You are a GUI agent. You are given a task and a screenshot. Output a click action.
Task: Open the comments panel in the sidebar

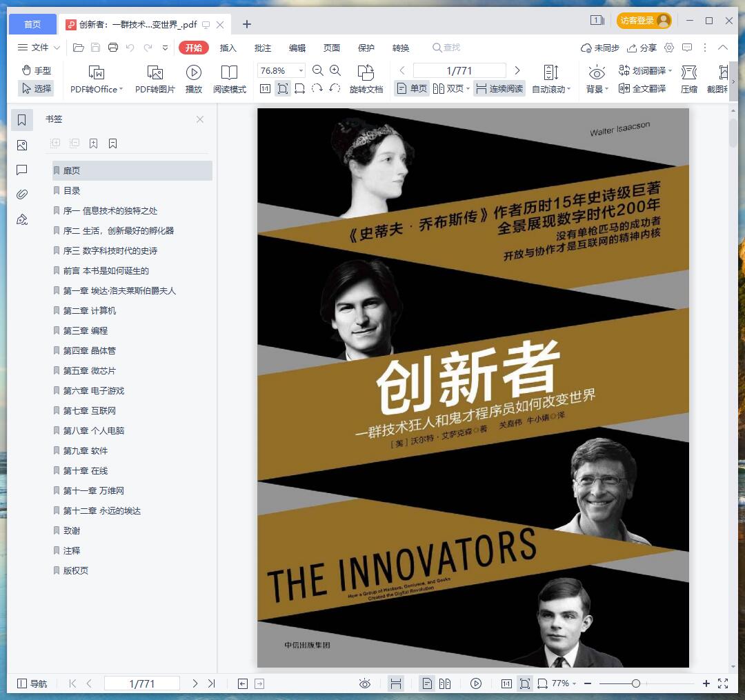[x=22, y=170]
